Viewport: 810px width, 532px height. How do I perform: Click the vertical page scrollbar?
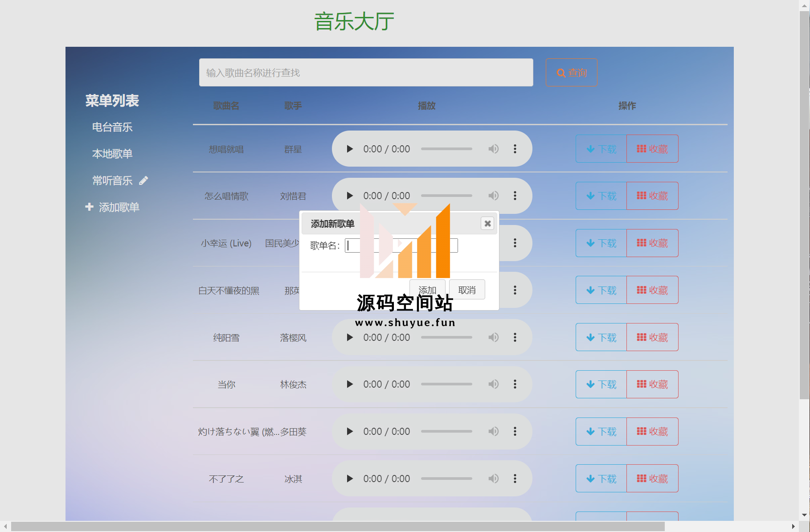pyautogui.click(x=804, y=205)
